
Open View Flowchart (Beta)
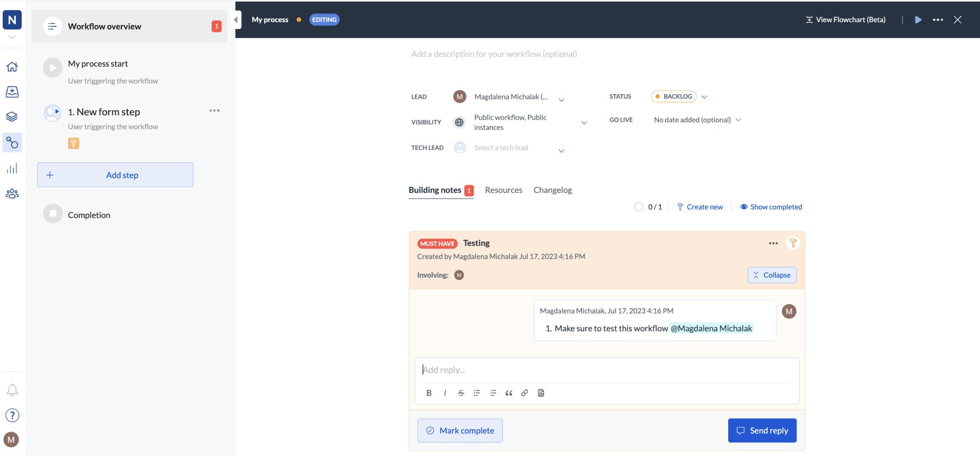(845, 19)
